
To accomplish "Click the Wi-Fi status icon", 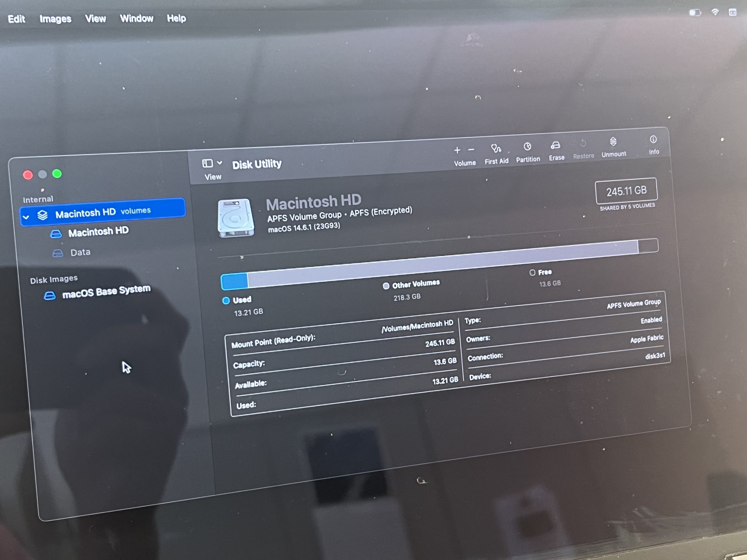I will [x=715, y=12].
